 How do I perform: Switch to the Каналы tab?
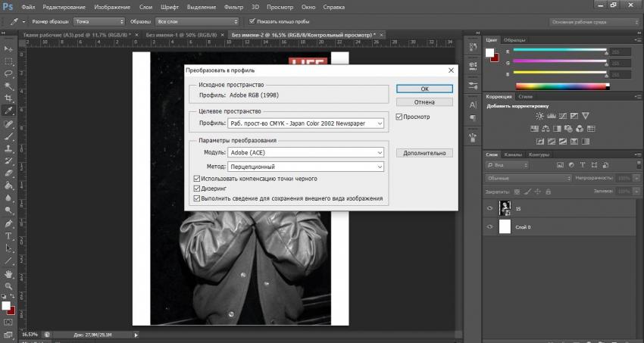pyautogui.click(x=513, y=155)
